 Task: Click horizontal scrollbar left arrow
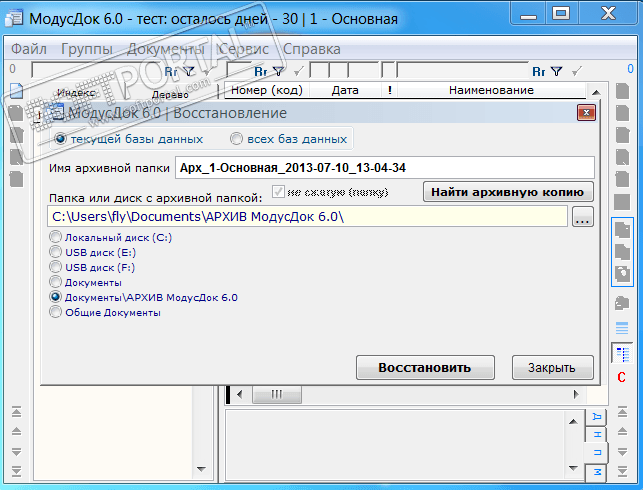click(x=240, y=394)
